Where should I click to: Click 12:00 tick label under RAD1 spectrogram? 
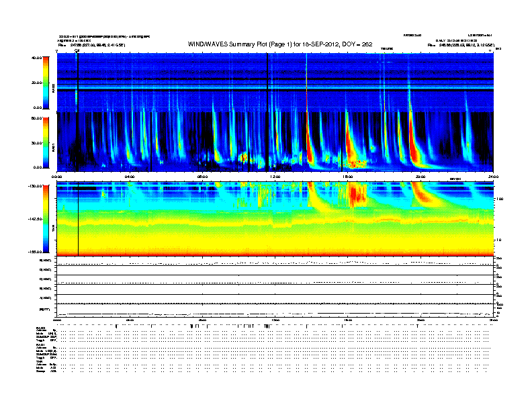[275, 177]
